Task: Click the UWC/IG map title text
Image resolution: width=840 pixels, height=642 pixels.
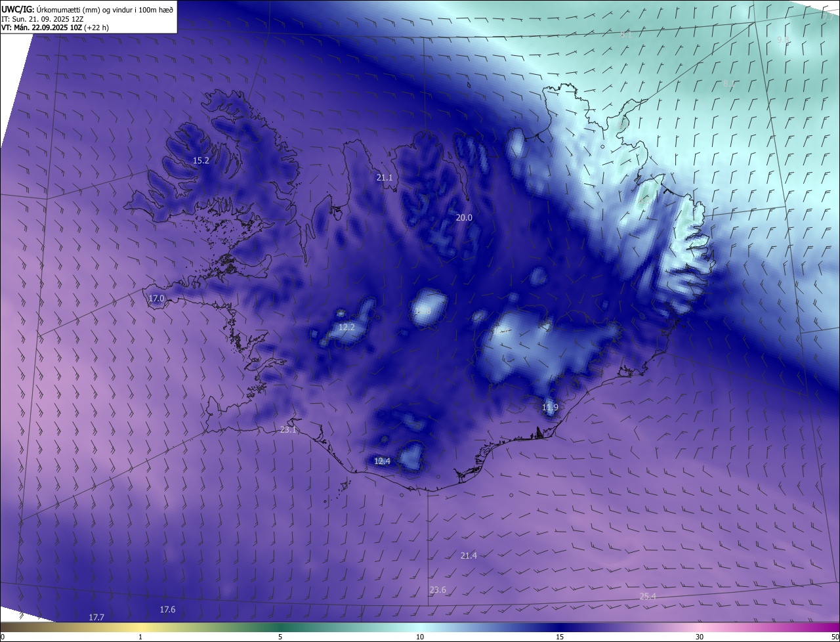Action: click(88, 9)
